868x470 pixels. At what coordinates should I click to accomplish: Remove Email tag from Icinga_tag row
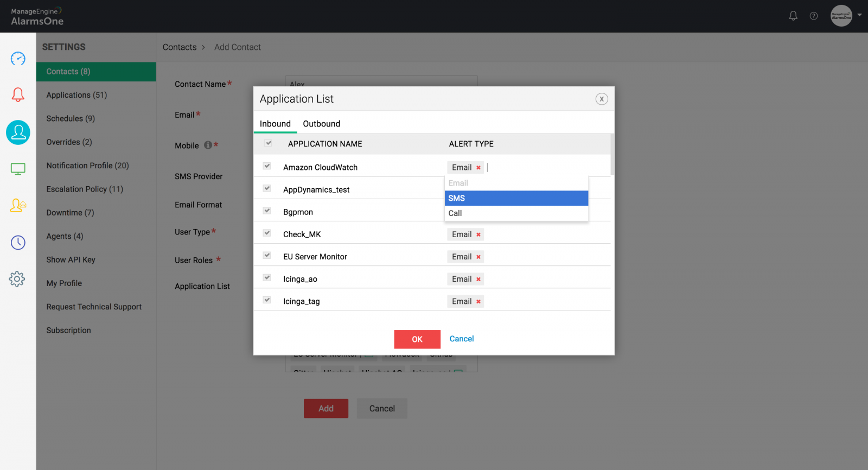click(478, 301)
